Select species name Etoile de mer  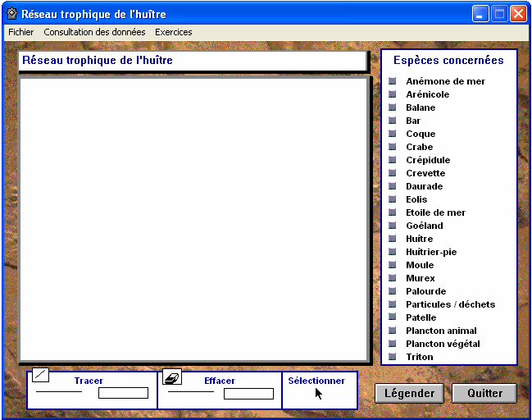(x=435, y=212)
